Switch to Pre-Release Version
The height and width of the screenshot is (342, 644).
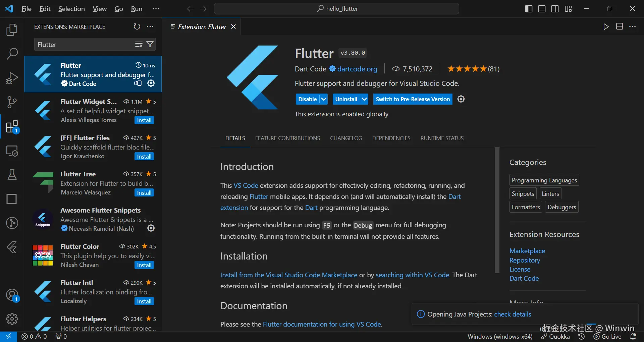[x=413, y=99]
